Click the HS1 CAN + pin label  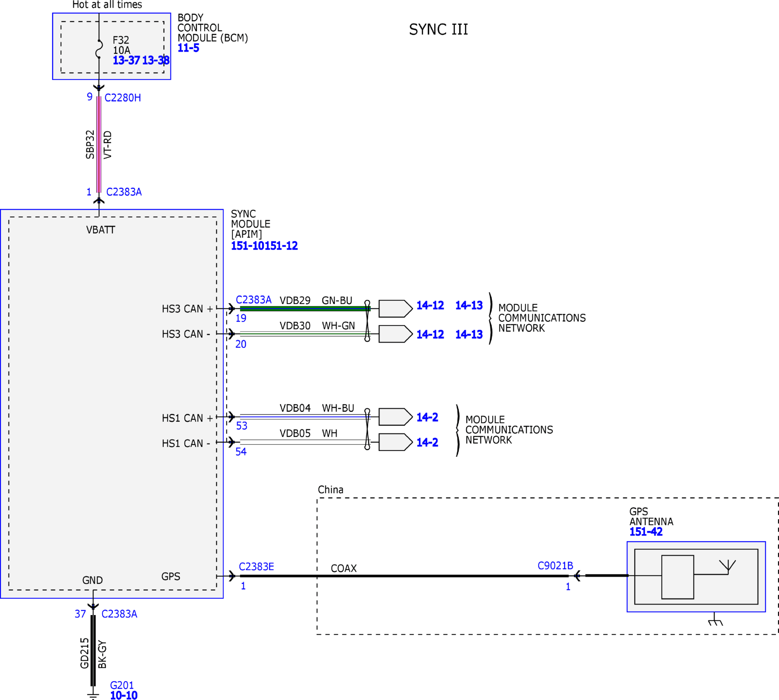tap(188, 419)
